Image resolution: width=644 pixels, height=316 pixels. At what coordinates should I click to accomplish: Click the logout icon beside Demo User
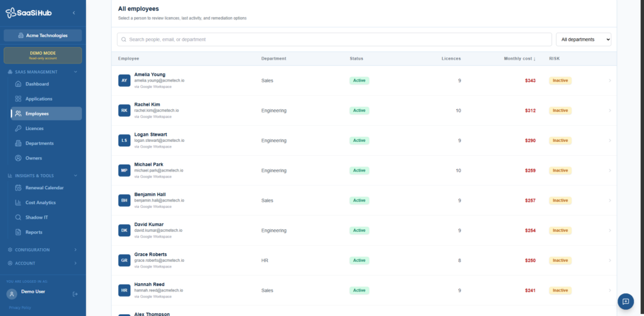75,294
